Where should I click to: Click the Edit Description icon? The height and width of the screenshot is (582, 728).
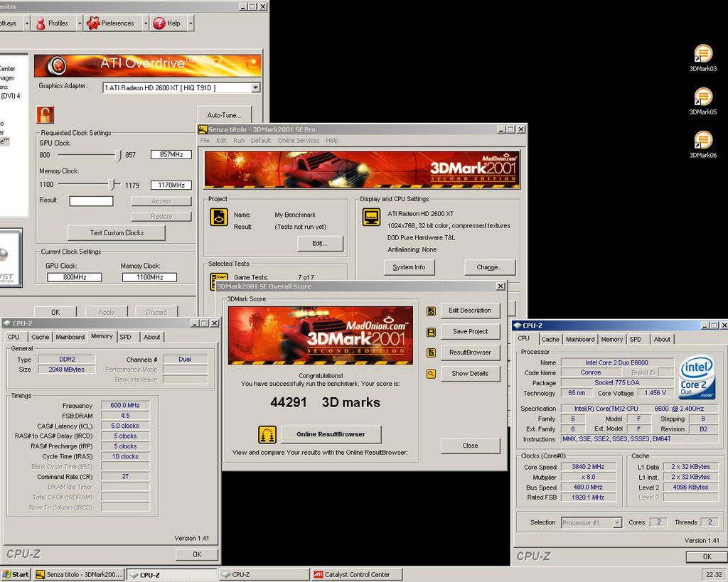[x=432, y=311]
